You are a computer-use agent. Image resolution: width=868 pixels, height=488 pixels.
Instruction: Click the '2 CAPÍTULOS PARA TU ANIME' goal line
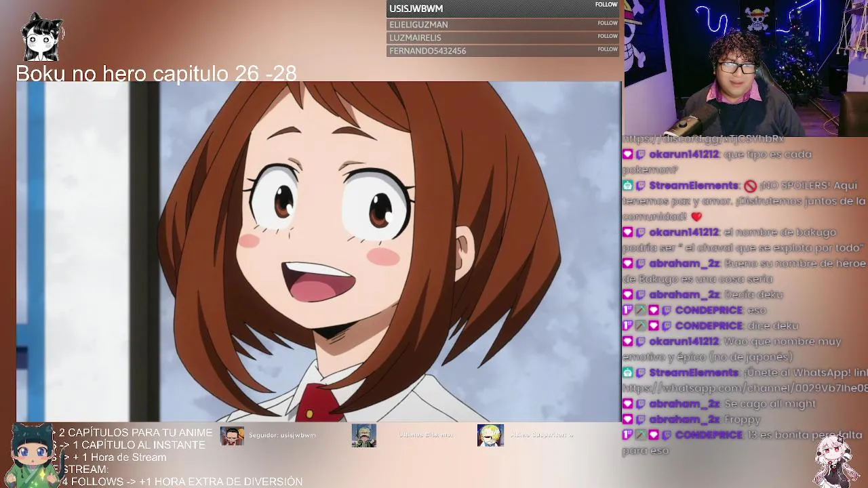click(136, 432)
